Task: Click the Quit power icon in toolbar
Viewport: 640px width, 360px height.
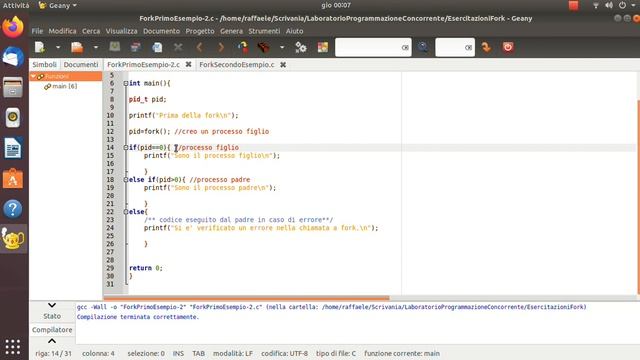Action: [508, 47]
